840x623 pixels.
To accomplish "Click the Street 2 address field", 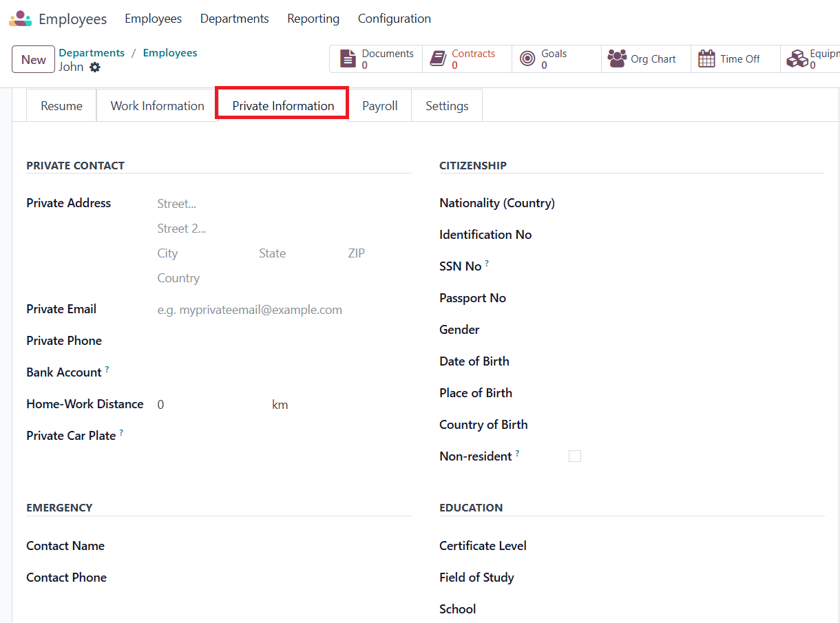I will point(284,229).
